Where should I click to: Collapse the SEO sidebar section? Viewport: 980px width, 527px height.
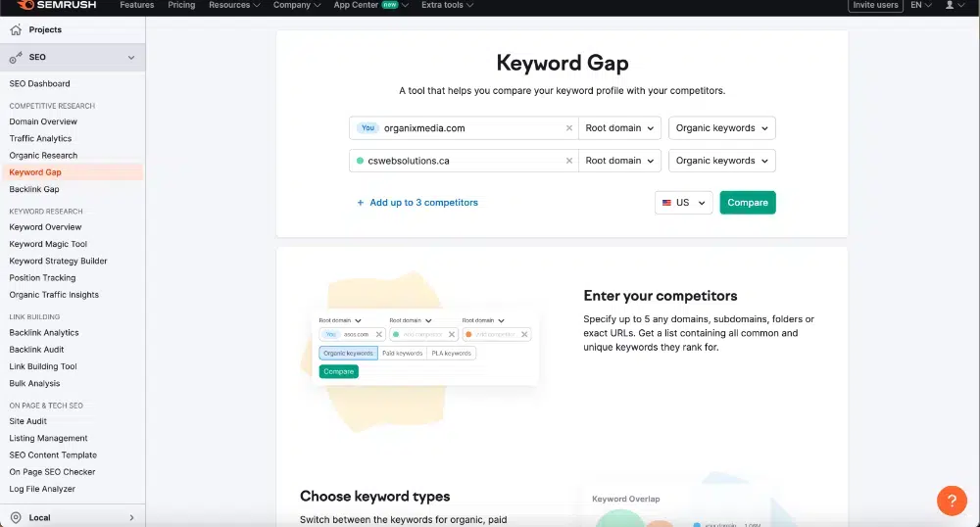coord(131,58)
